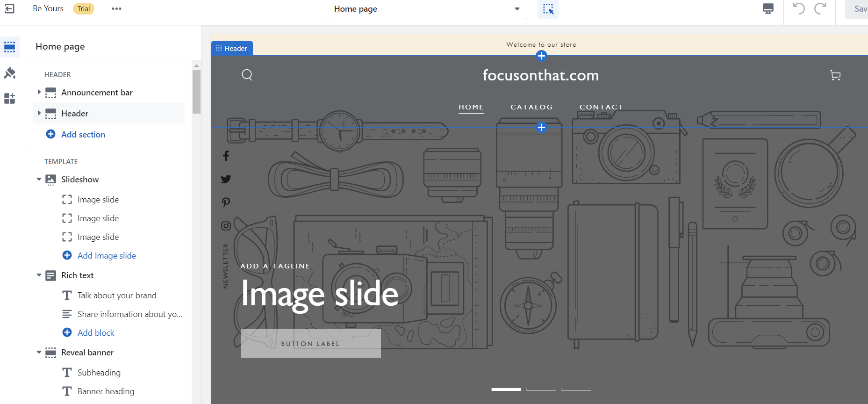The image size is (868, 404).
Task: Click the focusonthat.com store title
Action: pos(541,75)
